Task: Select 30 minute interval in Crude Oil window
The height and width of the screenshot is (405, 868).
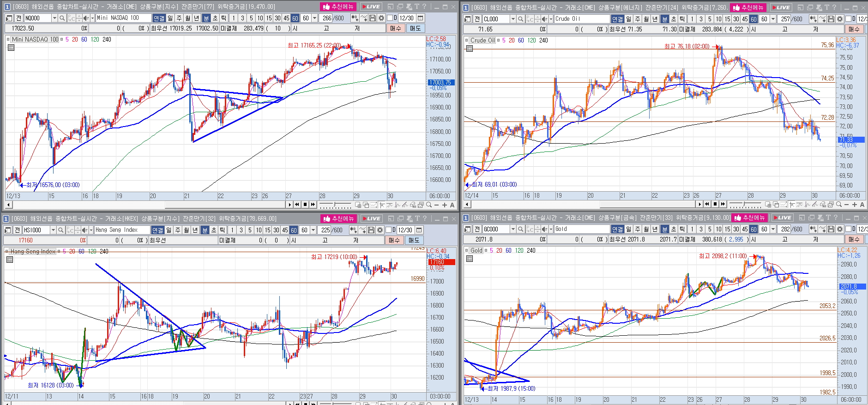Action: pos(736,19)
